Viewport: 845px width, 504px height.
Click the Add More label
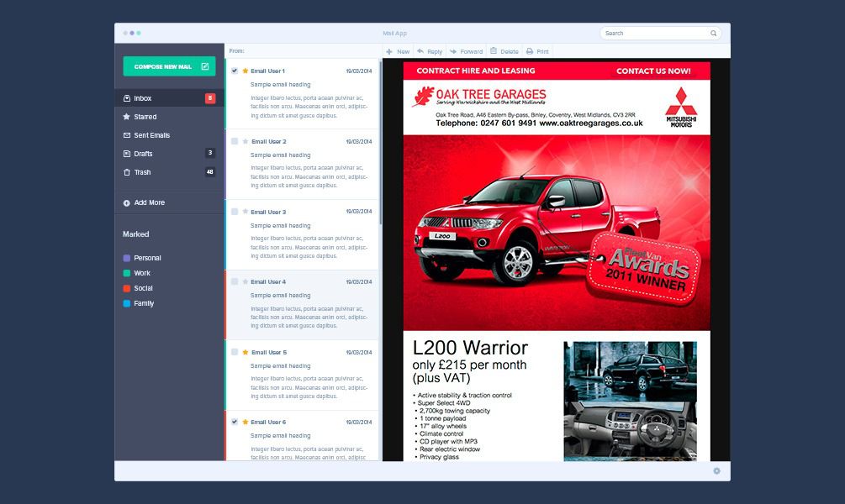tap(150, 202)
